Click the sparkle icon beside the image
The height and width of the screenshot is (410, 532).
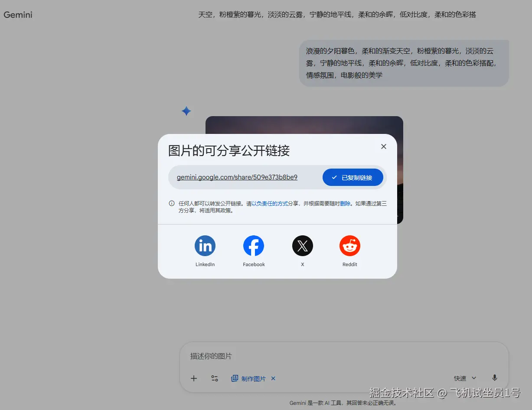coord(186,111)
